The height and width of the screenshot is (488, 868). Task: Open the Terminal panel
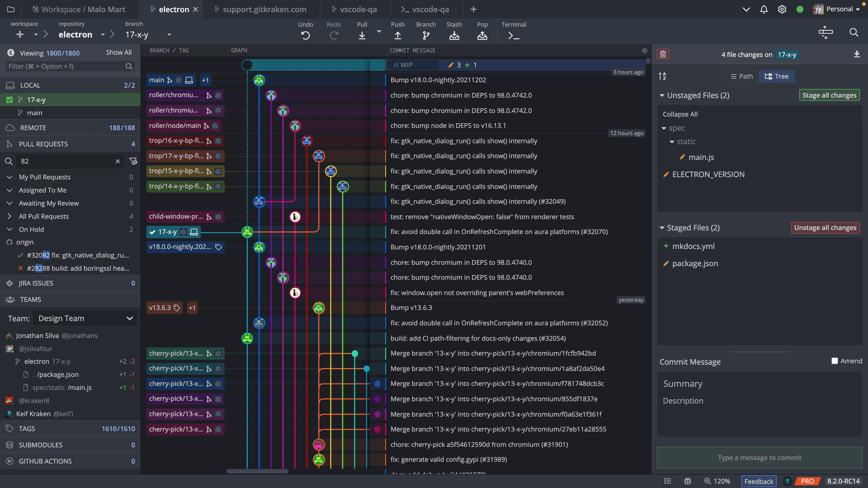click(514, 30)
